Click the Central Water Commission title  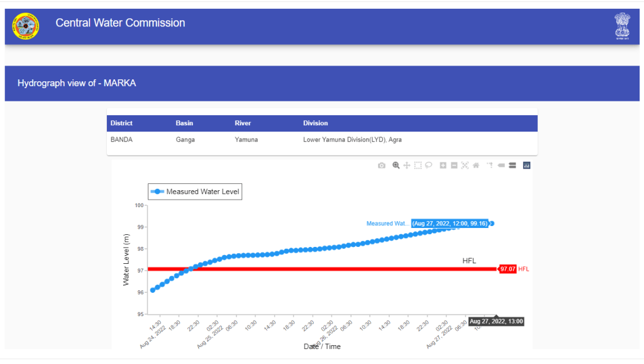(x=120, y=23)
